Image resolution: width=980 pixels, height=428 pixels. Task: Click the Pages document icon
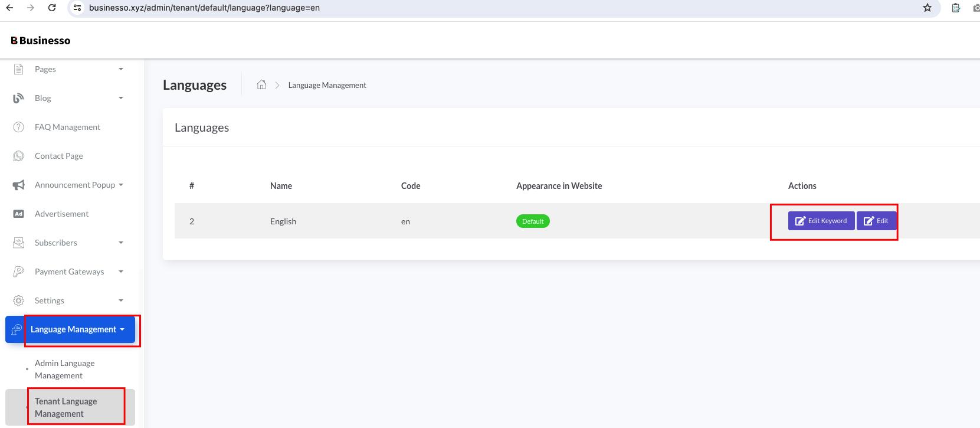[19, 69]
